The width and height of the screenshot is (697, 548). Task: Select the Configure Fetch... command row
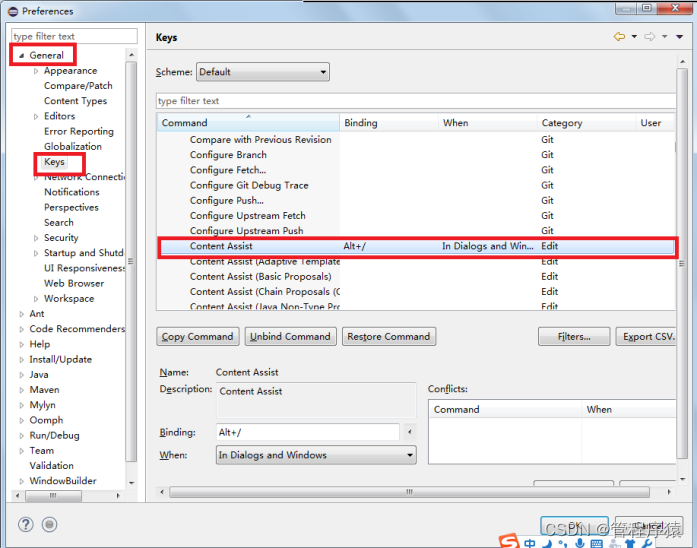pyautogui.click(x=416, y=170)
